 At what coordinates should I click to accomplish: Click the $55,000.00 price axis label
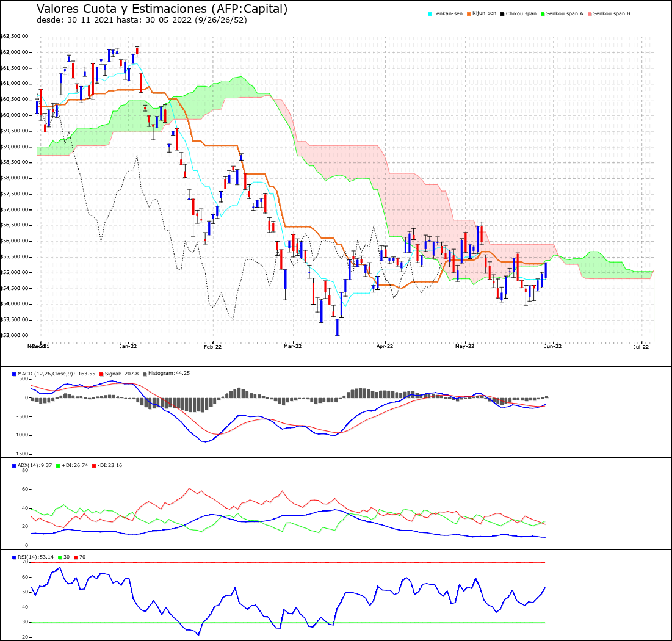pos(14,273)
